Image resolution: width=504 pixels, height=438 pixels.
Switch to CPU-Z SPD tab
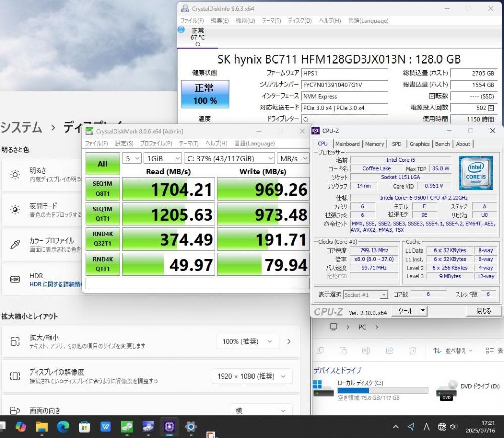click(x=397, y=144)
